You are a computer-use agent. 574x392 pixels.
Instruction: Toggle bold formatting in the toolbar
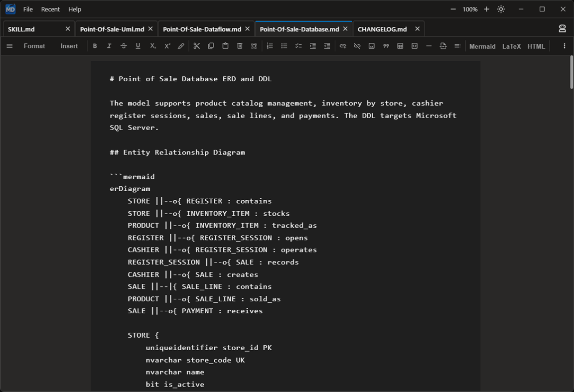(95, 46)
